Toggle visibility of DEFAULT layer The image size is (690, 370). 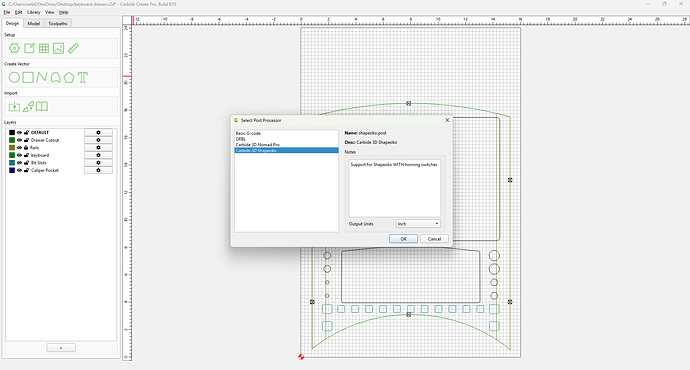tap(19, 132)
